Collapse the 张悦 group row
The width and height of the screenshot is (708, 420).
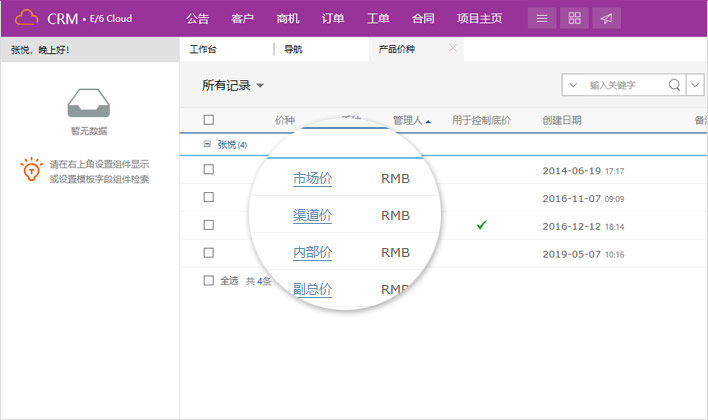coord(207,144)
